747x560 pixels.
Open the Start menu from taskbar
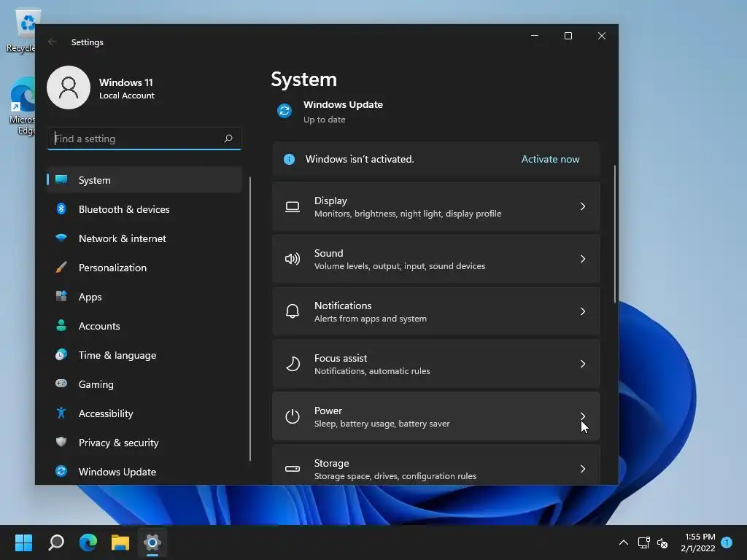click(x=23, y=542)
